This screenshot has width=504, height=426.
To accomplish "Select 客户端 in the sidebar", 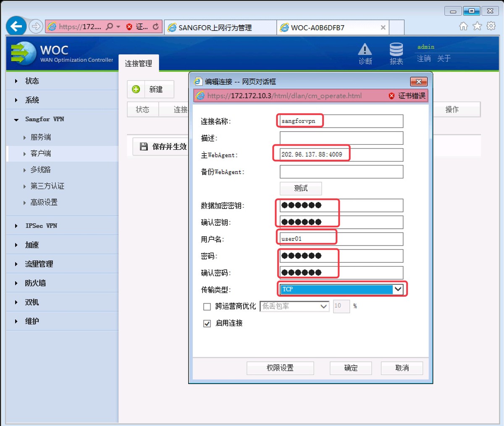I will (x=41, y=154).
